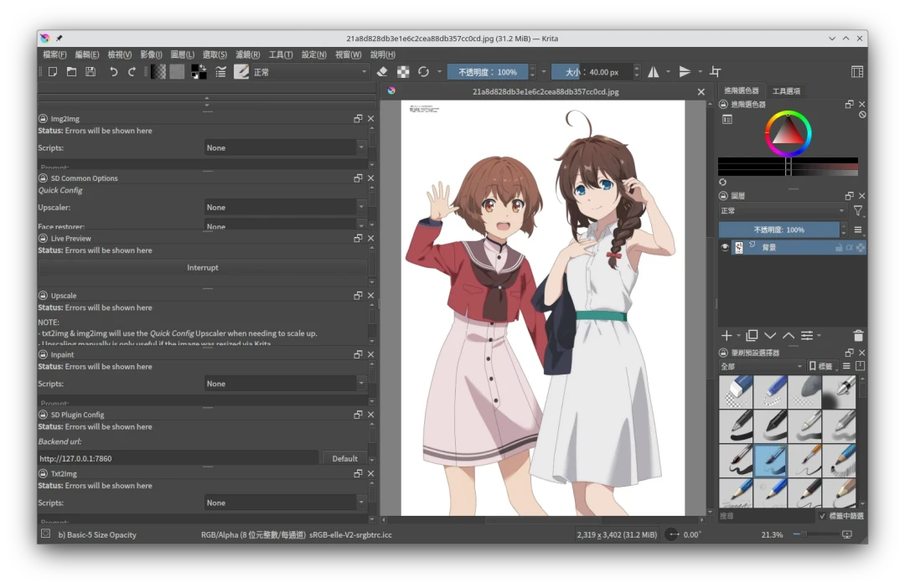The image size is (905, 588).
Task: Delete layer with the trash icon
Action: coord(858,336)
